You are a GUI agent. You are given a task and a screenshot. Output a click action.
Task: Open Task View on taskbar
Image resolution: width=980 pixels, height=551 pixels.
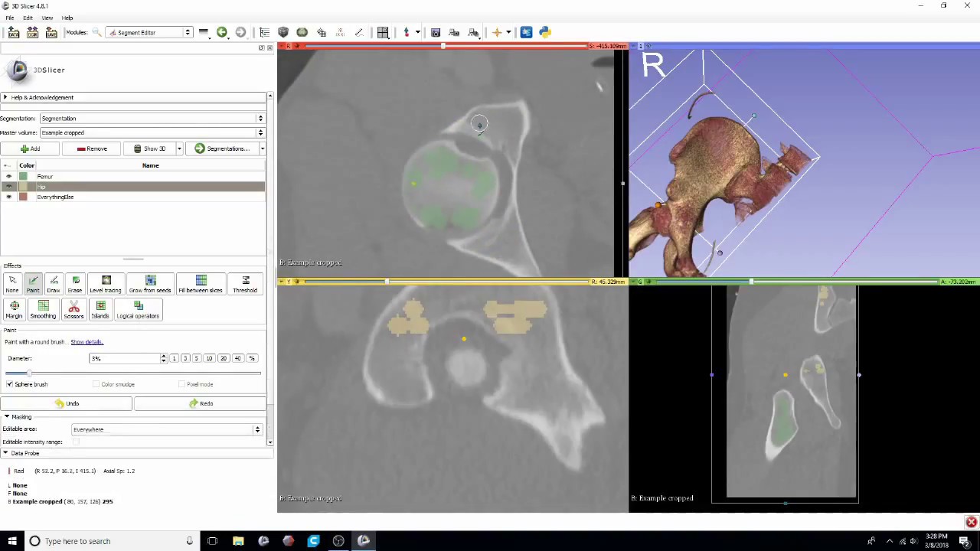pos(212,541)
